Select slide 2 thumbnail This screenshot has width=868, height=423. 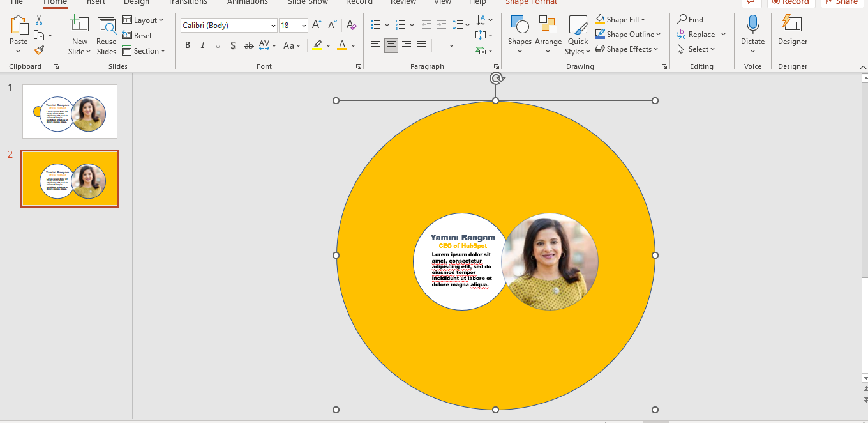pyautogui.click(x=70, y=178)
